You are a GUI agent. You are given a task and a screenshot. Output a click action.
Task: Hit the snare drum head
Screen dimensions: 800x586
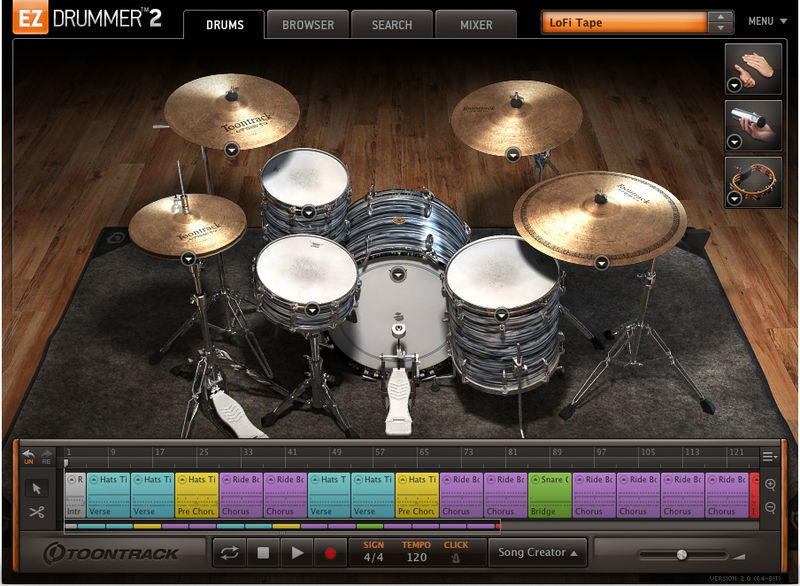[x=306, y=270]
